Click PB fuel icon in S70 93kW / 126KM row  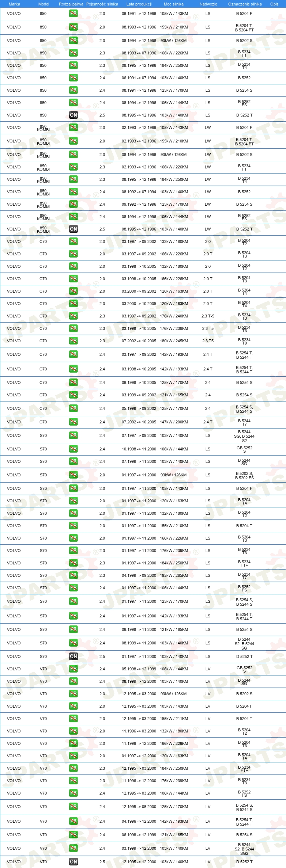click(73, 475)
